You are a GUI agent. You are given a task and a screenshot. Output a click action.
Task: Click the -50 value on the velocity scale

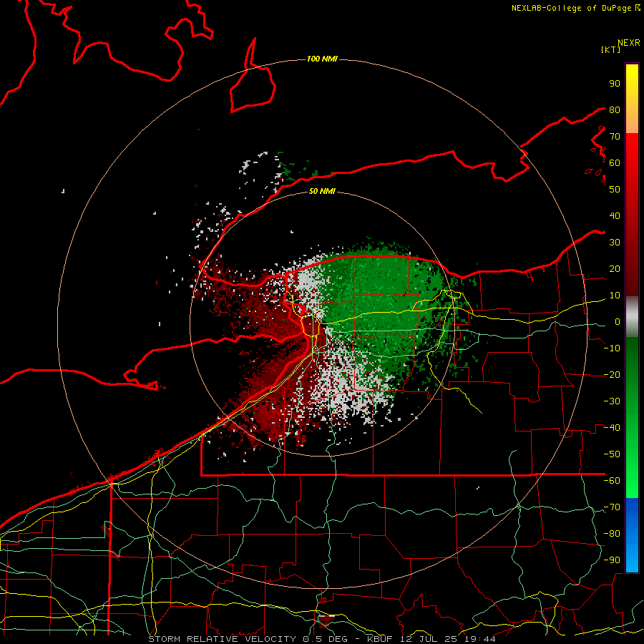(x=612, y=454)
